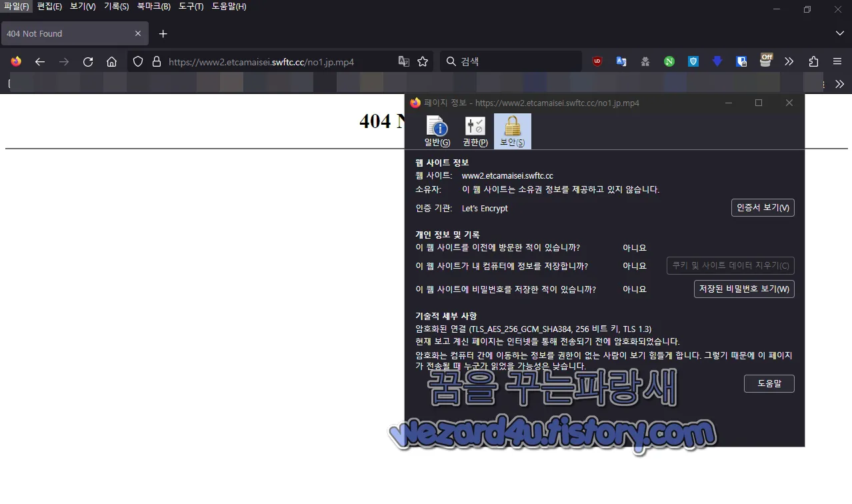Image resolution: width=852 pixels, height=504 pixels.
Task: Click the 개인 정보 및 기록 heading
Action: coord(447,235)
